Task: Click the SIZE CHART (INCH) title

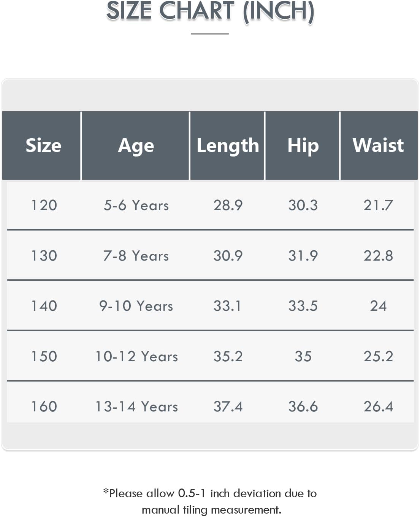Action: coord(210,11)
